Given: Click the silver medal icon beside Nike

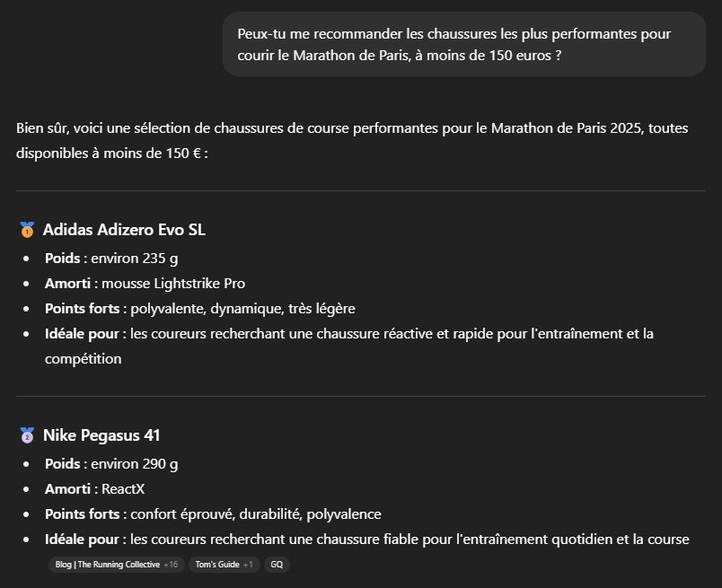Looking at the screenshot, I should coord(26,436).
